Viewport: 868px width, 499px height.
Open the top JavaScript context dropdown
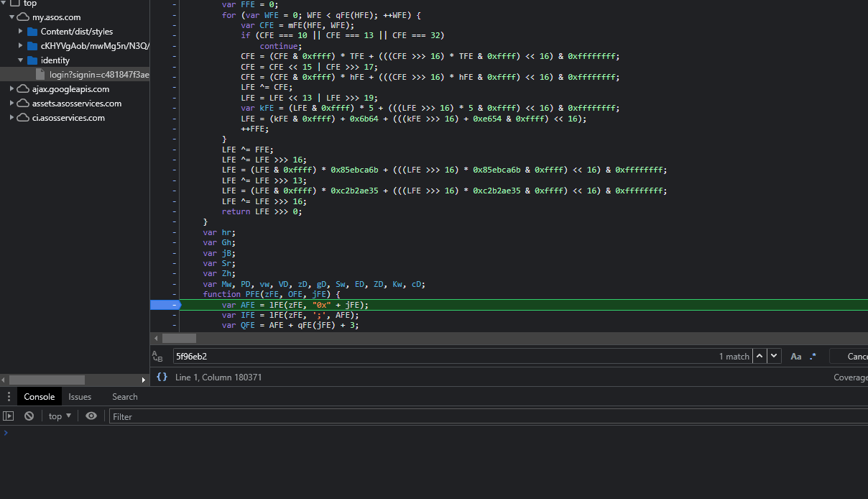60,416
